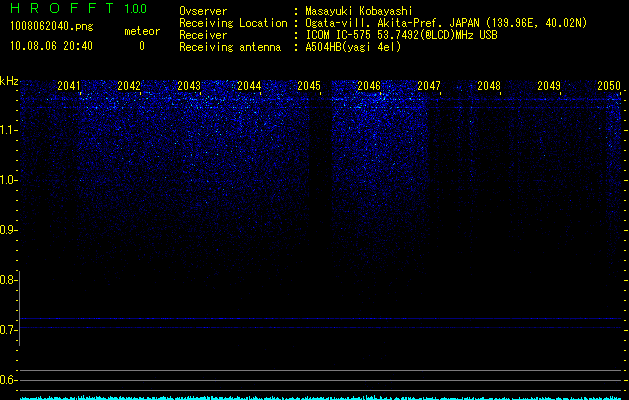
Task: Click the 2045 time marker
Action: click(309, 86)
